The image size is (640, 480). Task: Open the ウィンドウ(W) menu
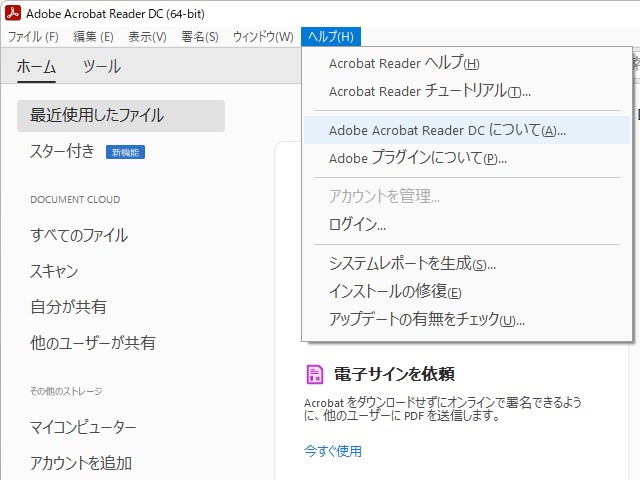(x=263, y=37)
